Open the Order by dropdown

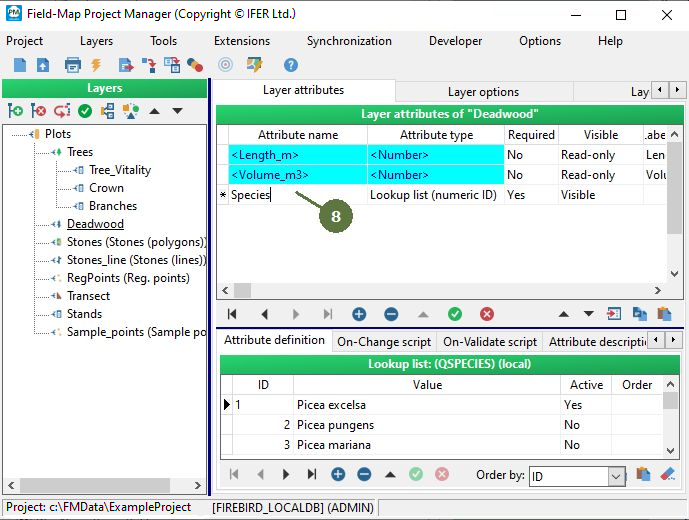pyautogui.click(x=616, y=477)
